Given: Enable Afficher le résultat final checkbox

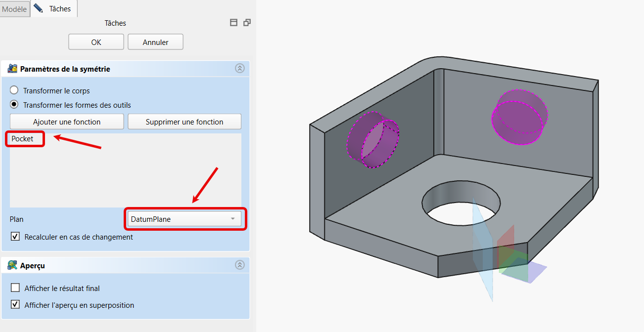Looking at the screenshot, I should tap(15, 288).
